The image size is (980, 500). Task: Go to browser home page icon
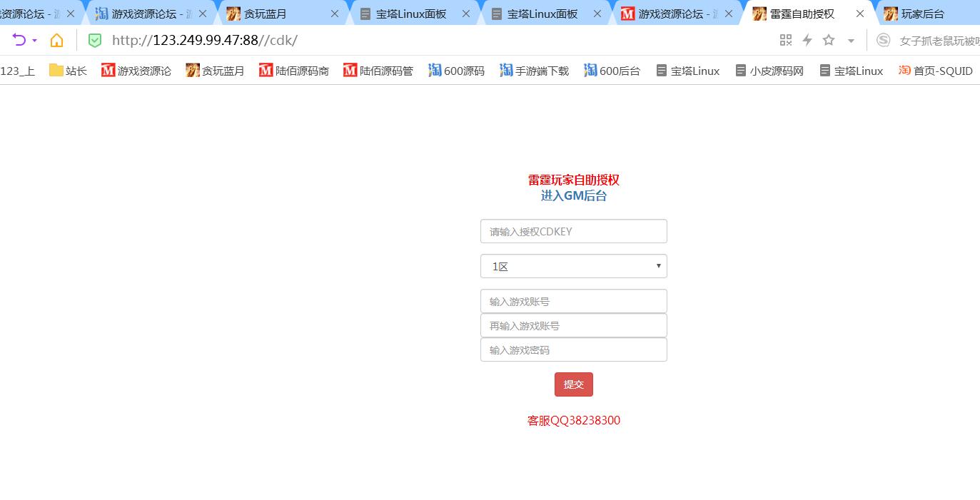pyautogui.click(x=56, y=40)
